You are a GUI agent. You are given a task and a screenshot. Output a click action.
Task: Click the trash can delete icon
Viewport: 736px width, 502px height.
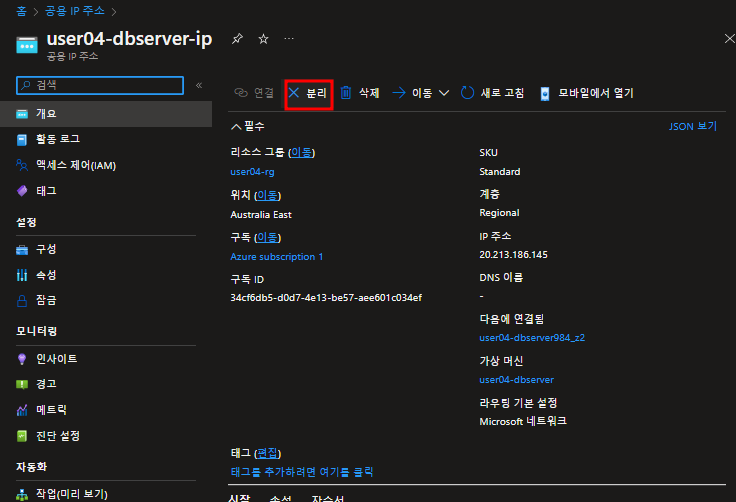(x=346, y=93)
